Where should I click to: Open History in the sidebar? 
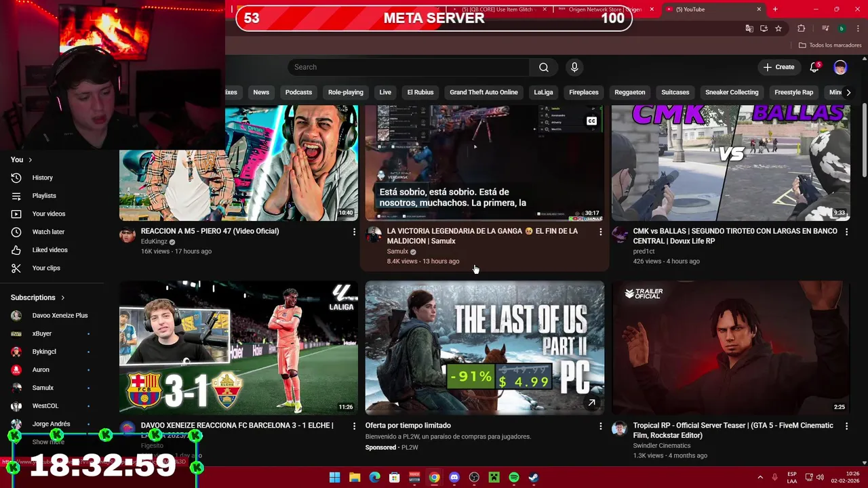(x=42, y=178)
